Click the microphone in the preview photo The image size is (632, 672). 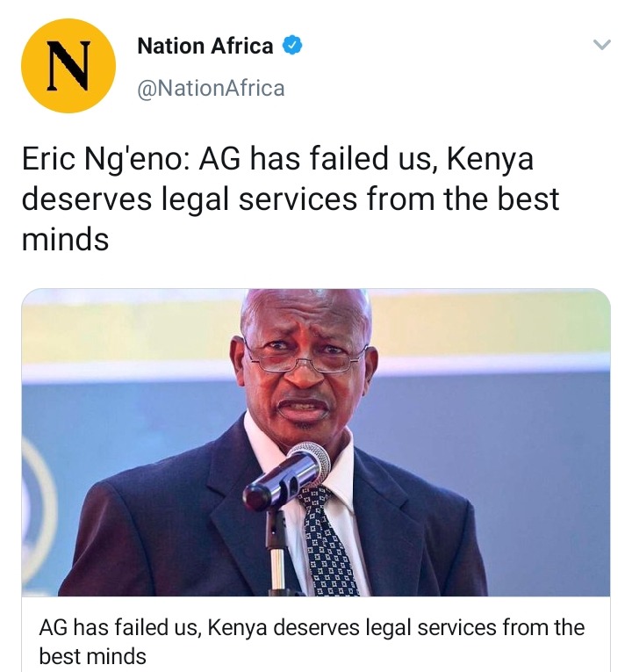(287, 476)
